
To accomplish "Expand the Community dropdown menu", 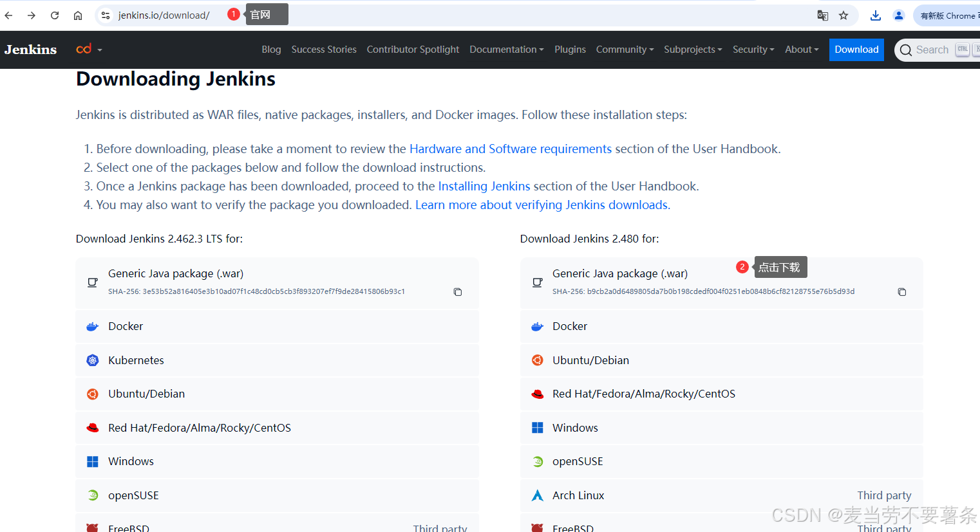I will [x=625, y=50].
